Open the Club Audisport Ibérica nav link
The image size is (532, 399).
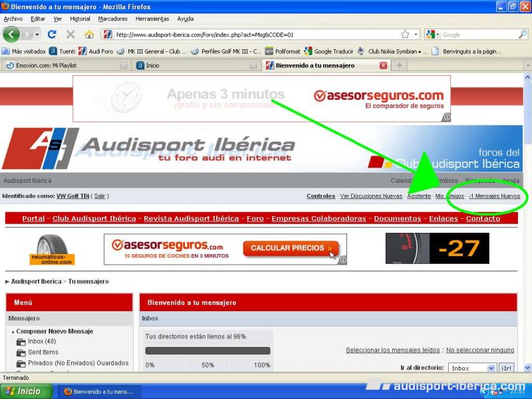(x=94, y=219)
